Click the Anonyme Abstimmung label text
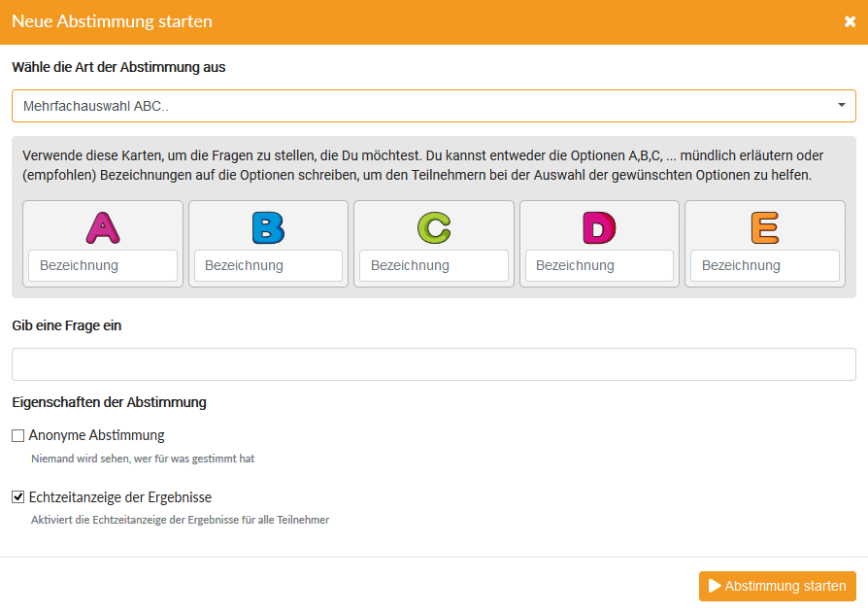The image size is (868, 613). click(x=97, y=435)
